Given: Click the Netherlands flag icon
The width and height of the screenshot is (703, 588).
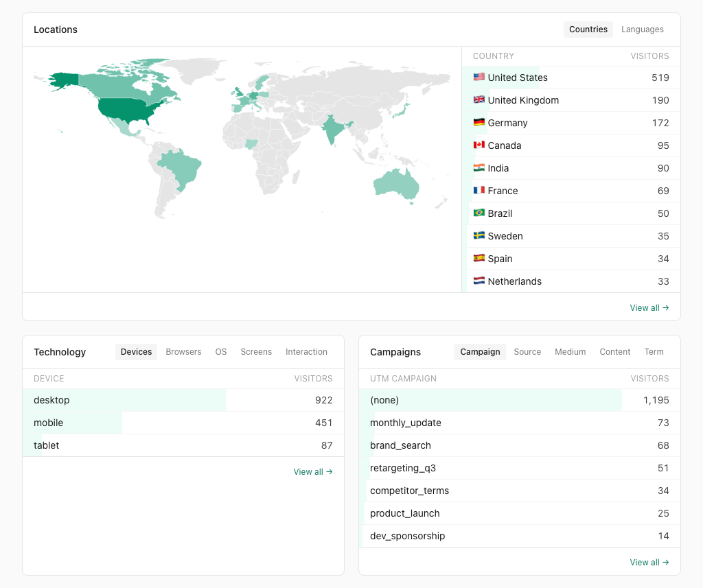Looking at the screenshot, I should click(479, 281).
